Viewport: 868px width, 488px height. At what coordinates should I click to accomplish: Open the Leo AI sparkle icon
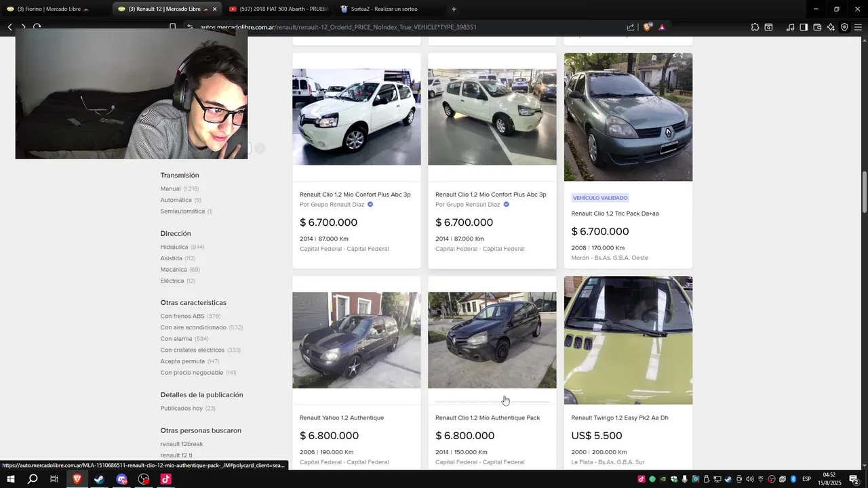point(831,27)
